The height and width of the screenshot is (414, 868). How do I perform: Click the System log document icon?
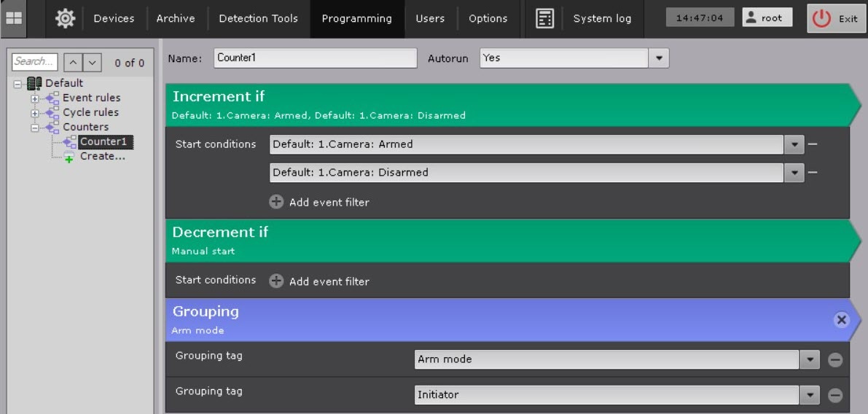pos(544,18)
